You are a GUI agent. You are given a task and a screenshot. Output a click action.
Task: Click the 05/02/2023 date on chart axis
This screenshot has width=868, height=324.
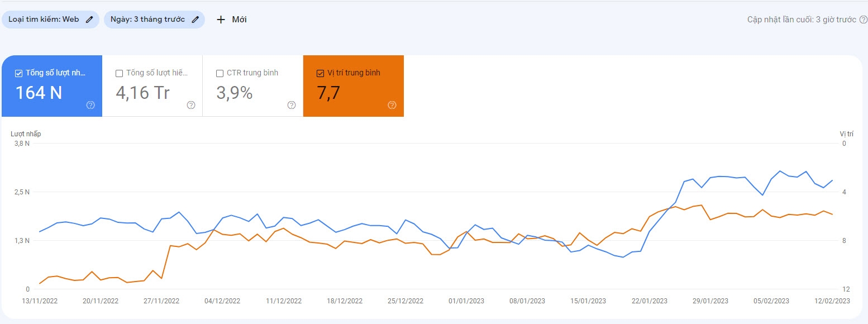point(771,301)
